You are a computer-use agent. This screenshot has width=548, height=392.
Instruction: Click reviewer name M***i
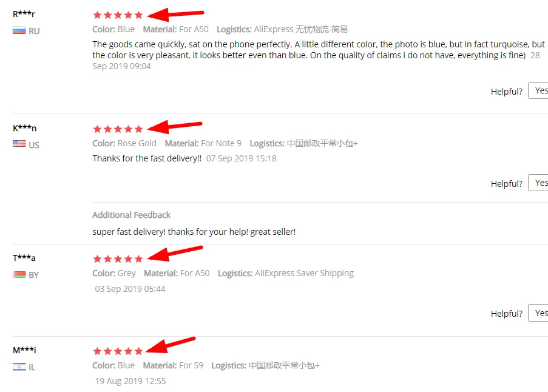pyautogui.click(x=24, y=350)
